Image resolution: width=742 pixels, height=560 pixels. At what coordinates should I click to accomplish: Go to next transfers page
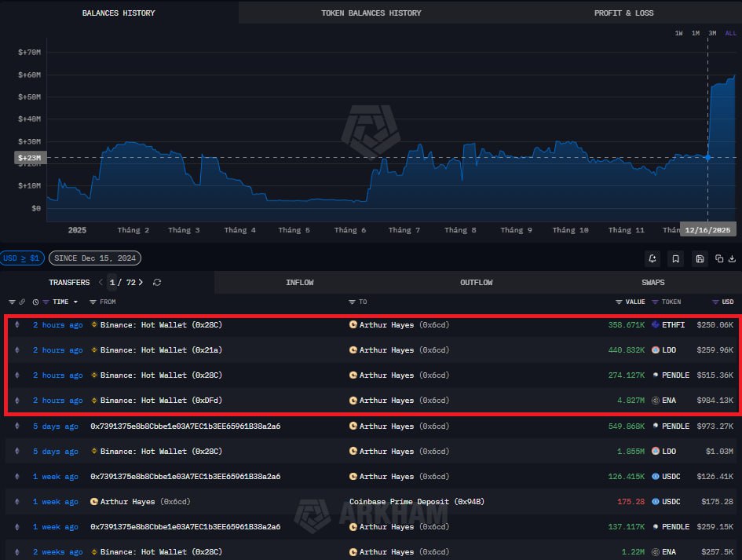pyautogui.click(x=141, y=283)
